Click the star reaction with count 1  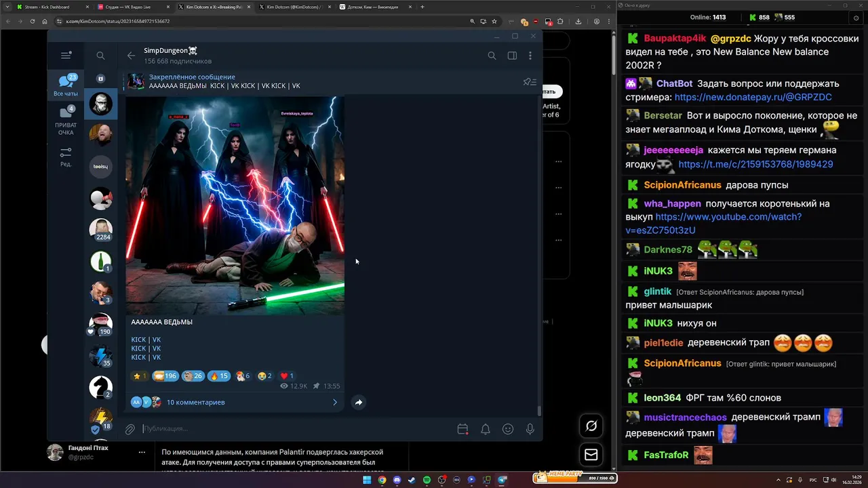point(140,375)
